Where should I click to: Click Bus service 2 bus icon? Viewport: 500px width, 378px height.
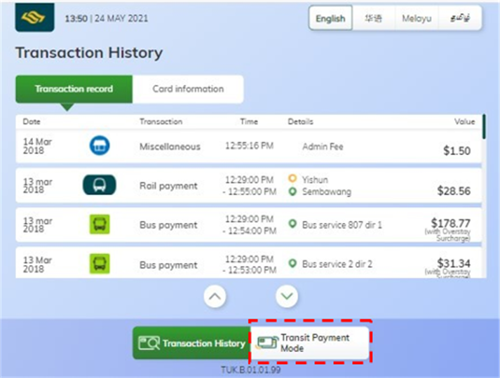99,264
